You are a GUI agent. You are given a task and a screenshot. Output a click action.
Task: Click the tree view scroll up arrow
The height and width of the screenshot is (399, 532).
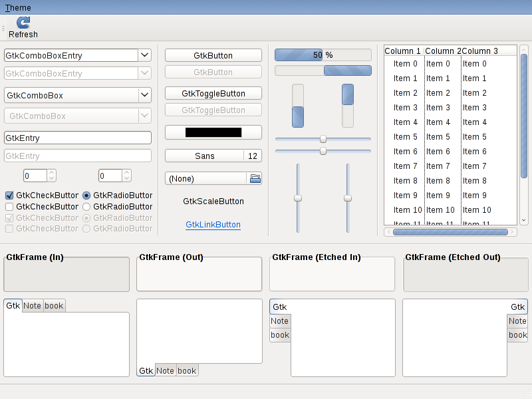[x=523, y=49]
